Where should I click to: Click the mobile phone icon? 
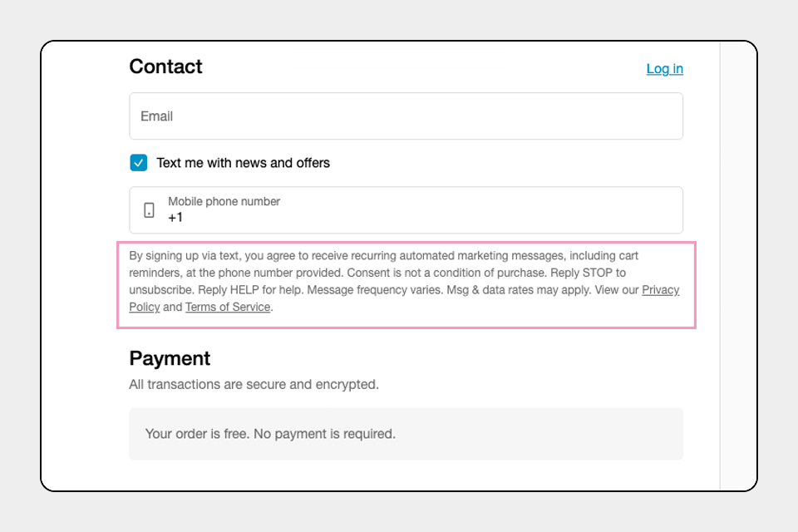[149, 210]
